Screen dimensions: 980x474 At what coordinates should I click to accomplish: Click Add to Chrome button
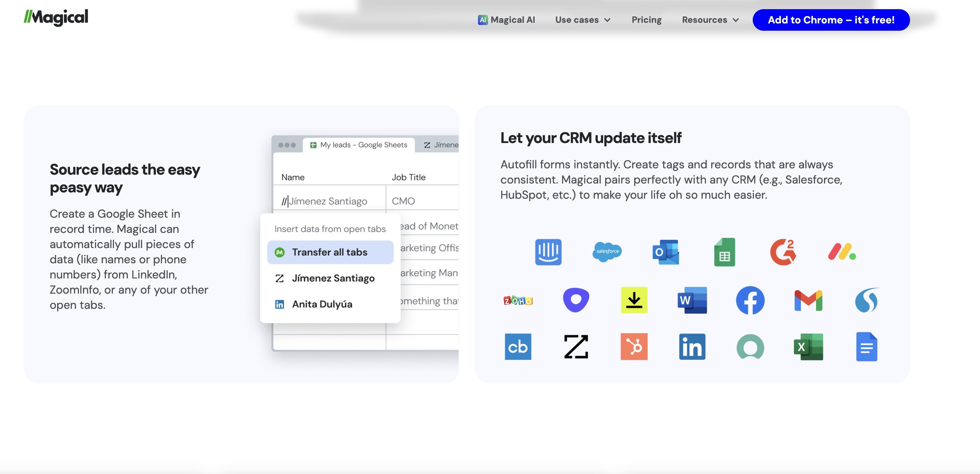click(831, 20)
